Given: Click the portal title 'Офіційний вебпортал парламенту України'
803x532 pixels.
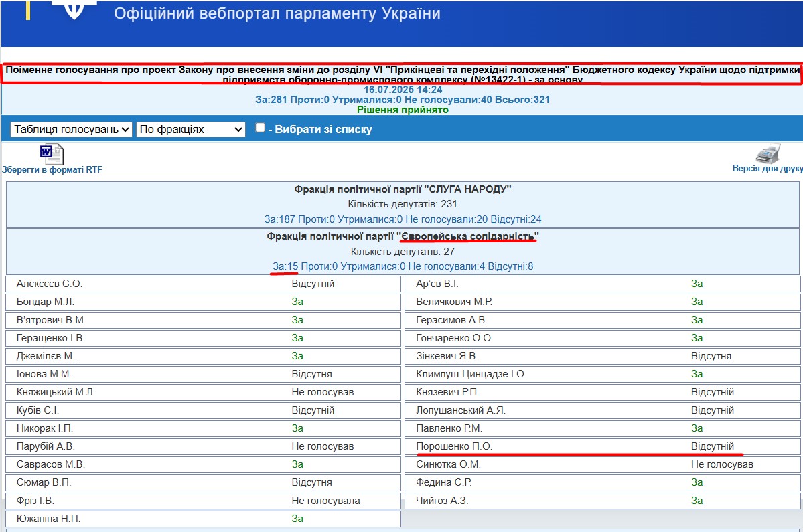Looking at the screenshot, I should 277,13.
